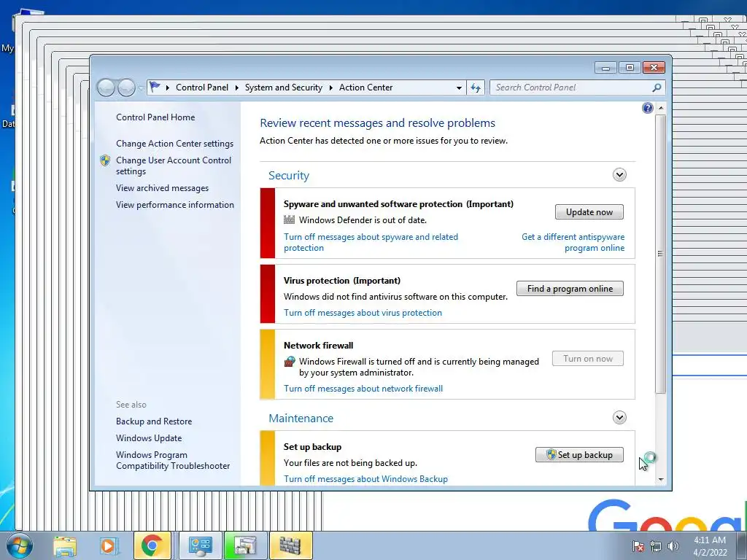Open the recent pages dropdown beside Forward
The height and width of the screenshot is (560, 747).
(x=141, y=88)
